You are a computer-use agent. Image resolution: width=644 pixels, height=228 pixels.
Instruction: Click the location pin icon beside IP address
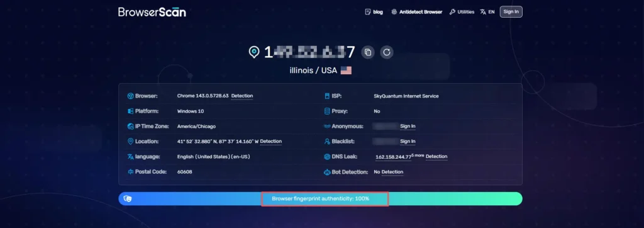coord(254,52)
